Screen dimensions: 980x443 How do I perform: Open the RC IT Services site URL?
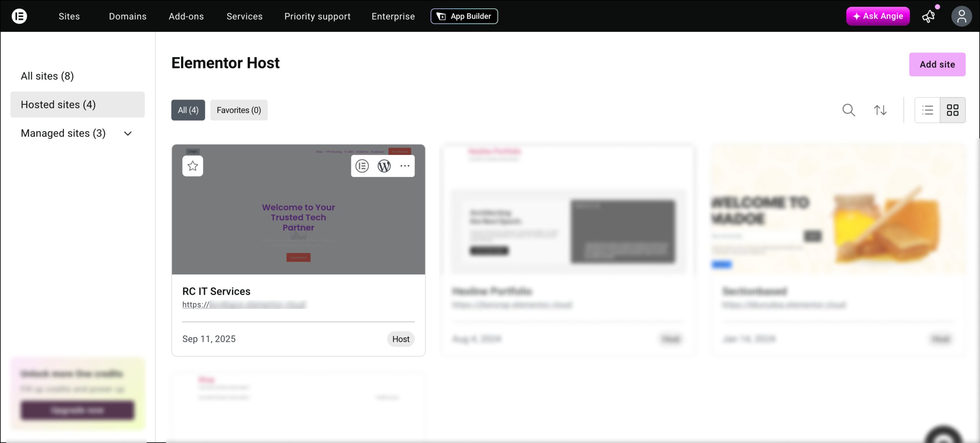point(245,305)
